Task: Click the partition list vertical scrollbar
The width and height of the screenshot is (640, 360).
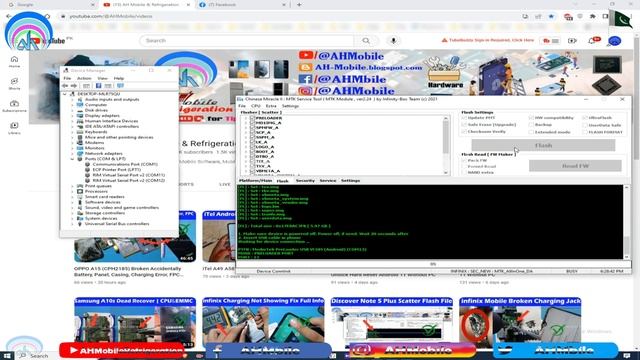Action: pos(446,145)
